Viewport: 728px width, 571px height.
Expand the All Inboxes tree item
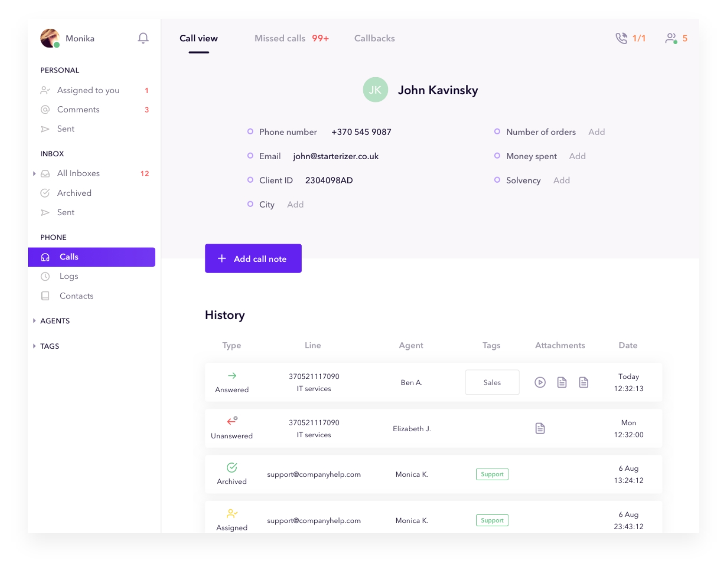click(34, 174)
